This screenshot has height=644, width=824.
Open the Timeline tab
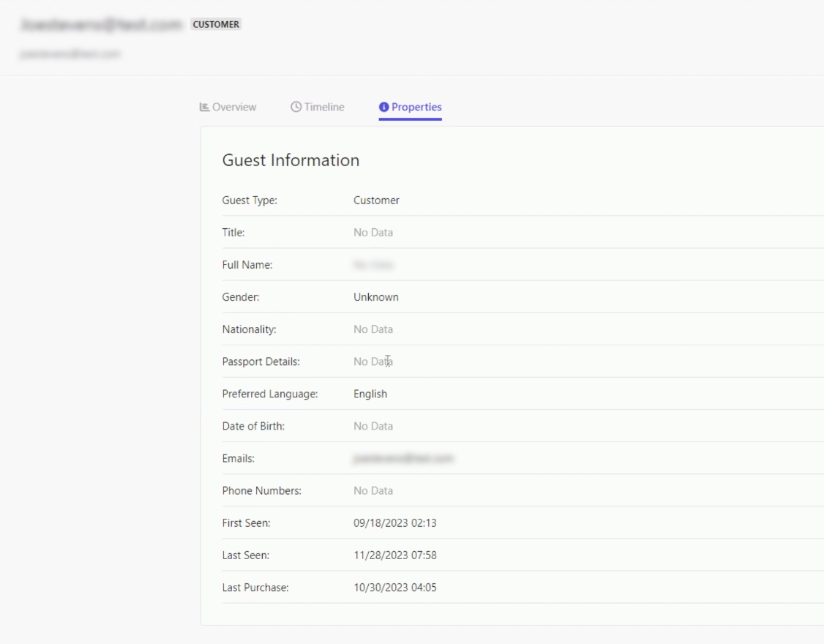pos(323,106)
